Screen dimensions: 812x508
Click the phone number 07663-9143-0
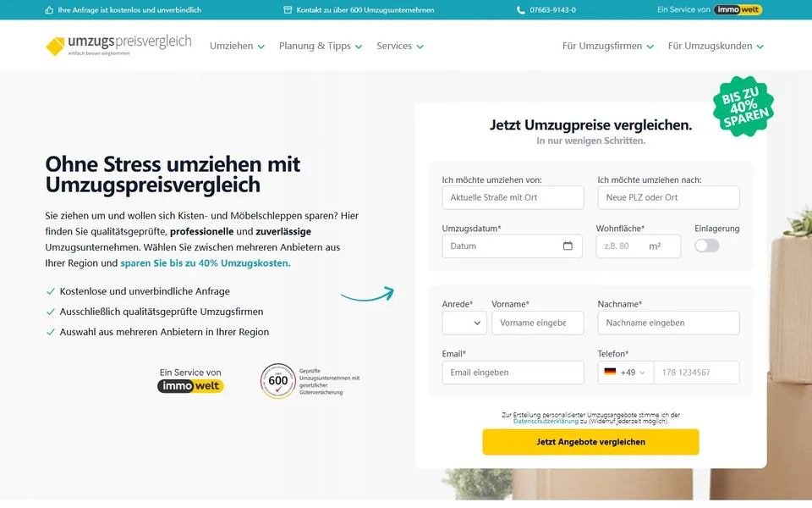tap(552, 10)
